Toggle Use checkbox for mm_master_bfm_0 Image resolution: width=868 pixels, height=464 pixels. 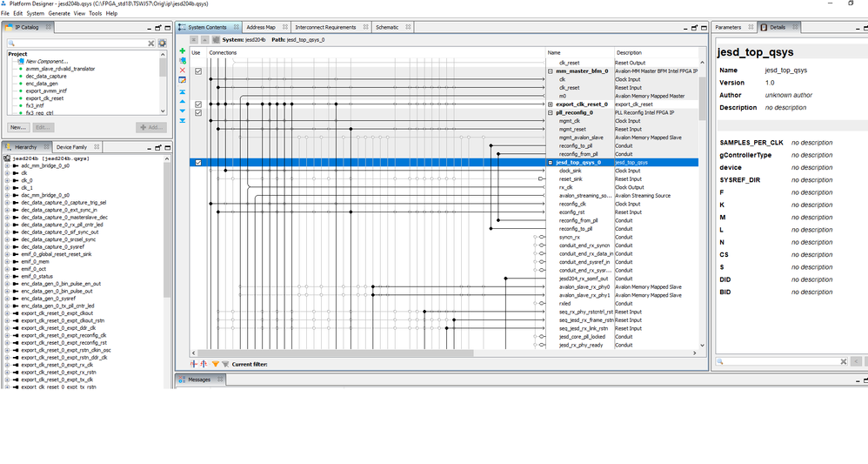pyautogui.click(x=198, y=71)
